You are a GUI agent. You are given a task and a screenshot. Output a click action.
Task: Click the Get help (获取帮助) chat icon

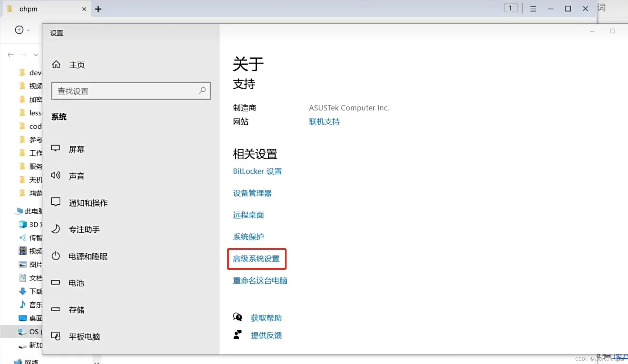(237, 317)
